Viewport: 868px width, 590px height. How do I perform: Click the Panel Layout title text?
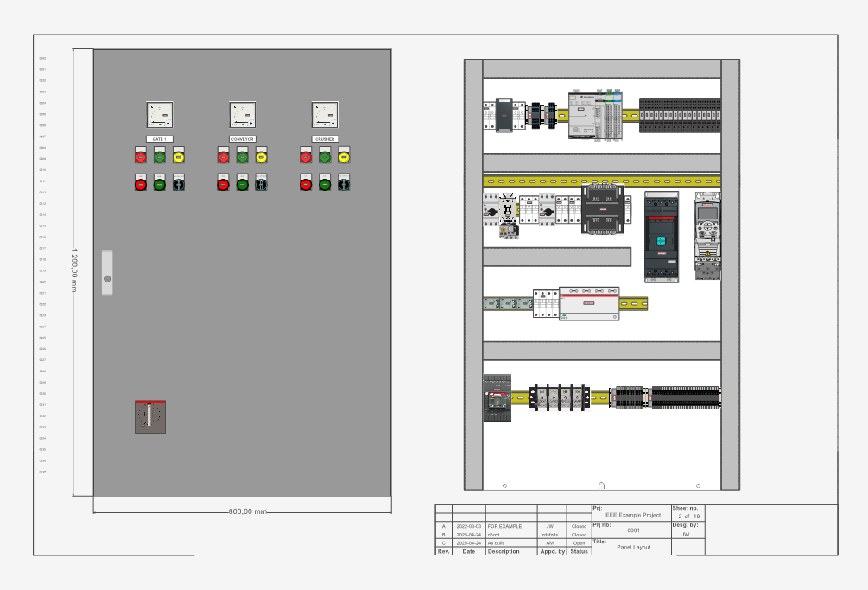click(x=634, y=547)
